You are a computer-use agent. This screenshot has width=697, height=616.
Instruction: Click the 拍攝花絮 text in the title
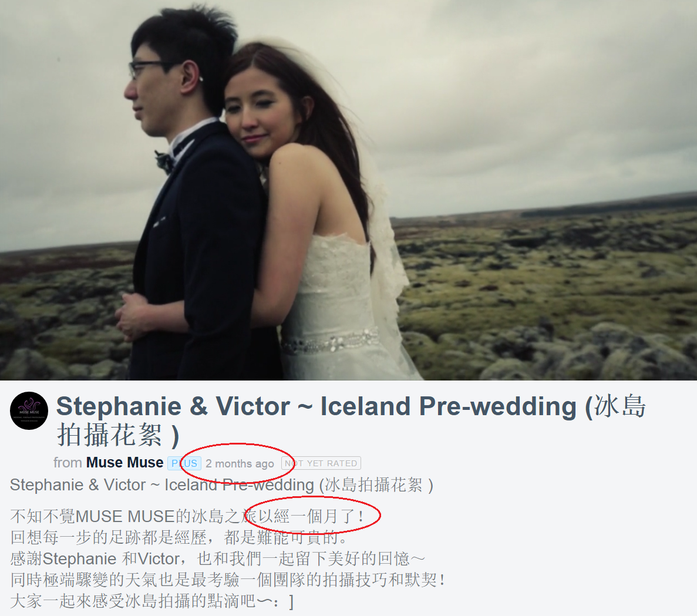(109, 435)
